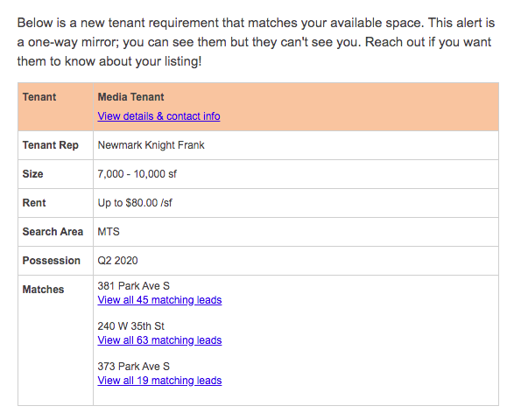Viewport: 514px width, 420px height.
Task: Click the Tenant Rep row label
Action: (51, 145)
